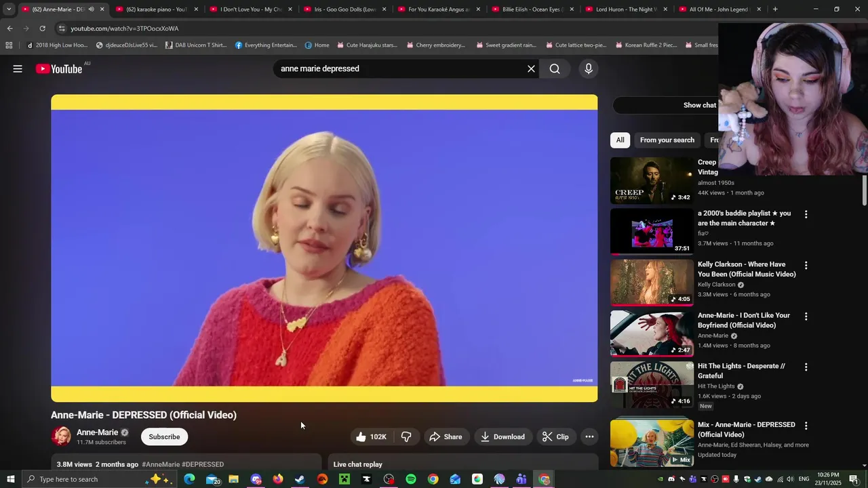Subscribe to the Anne-Marie channel
The width and height of the screenshot is (868, 488).
pyautogui.click(x=164, y=436)
